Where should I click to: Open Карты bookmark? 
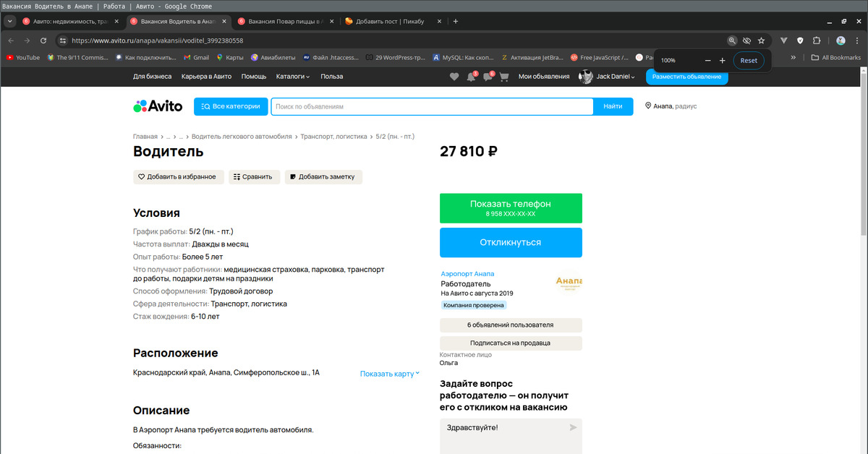tap(229, 57)
